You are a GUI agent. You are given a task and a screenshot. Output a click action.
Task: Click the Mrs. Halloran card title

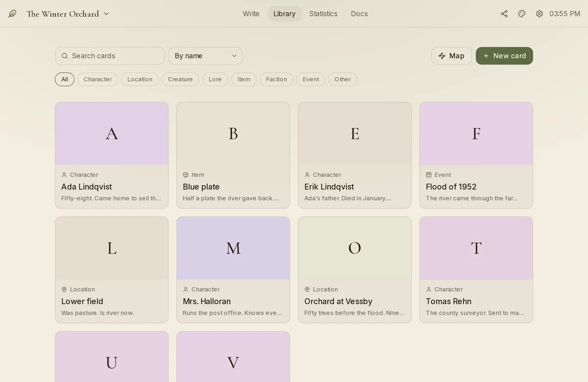(x=207, y=301)
